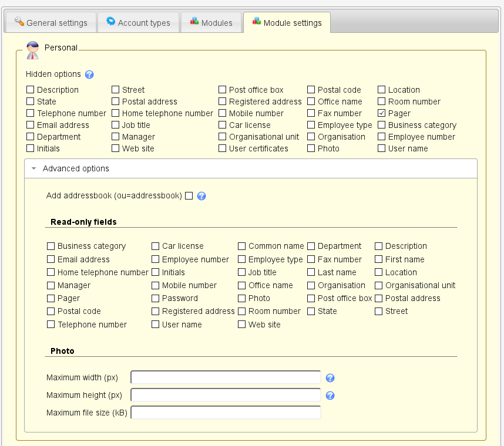Collapse the Advanced options section
504x446 pixels.
(x=76, y=168)
